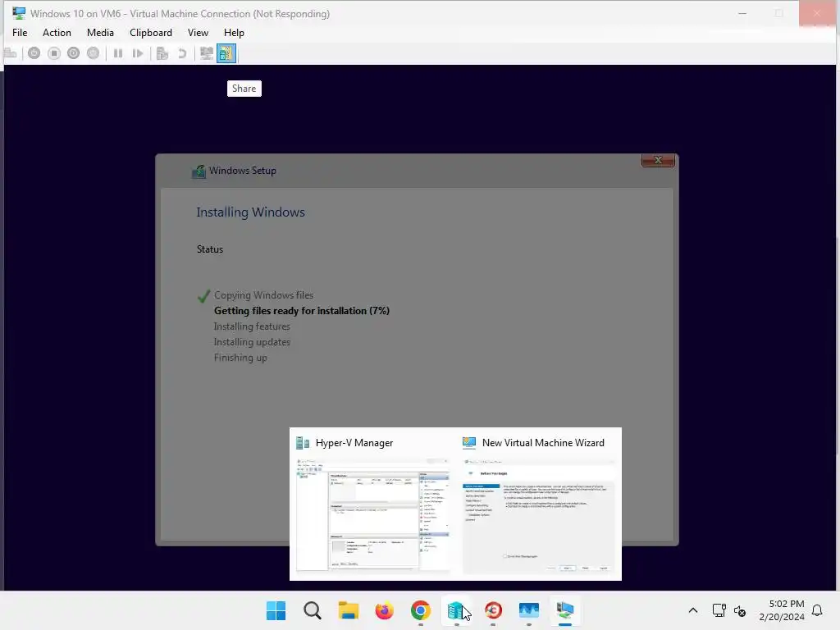This screenshot has width=840, height=630.
Task: Close the Windows Setup dialog
Action: [658, 160]
